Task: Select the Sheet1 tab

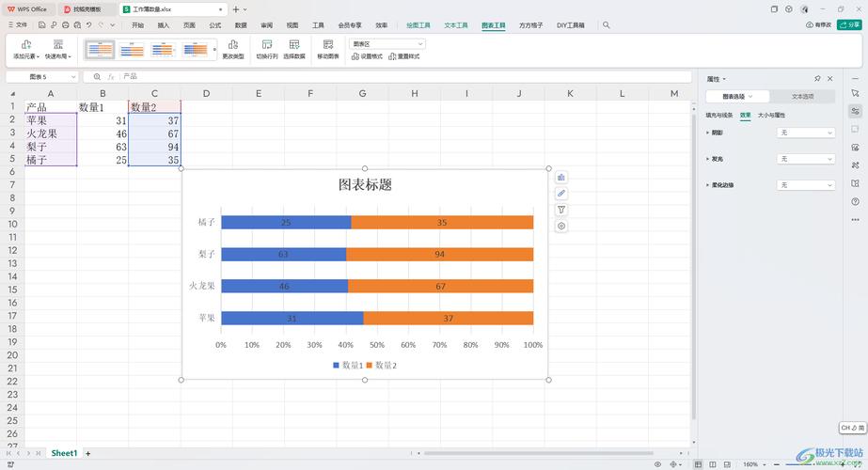Action: 64,453
